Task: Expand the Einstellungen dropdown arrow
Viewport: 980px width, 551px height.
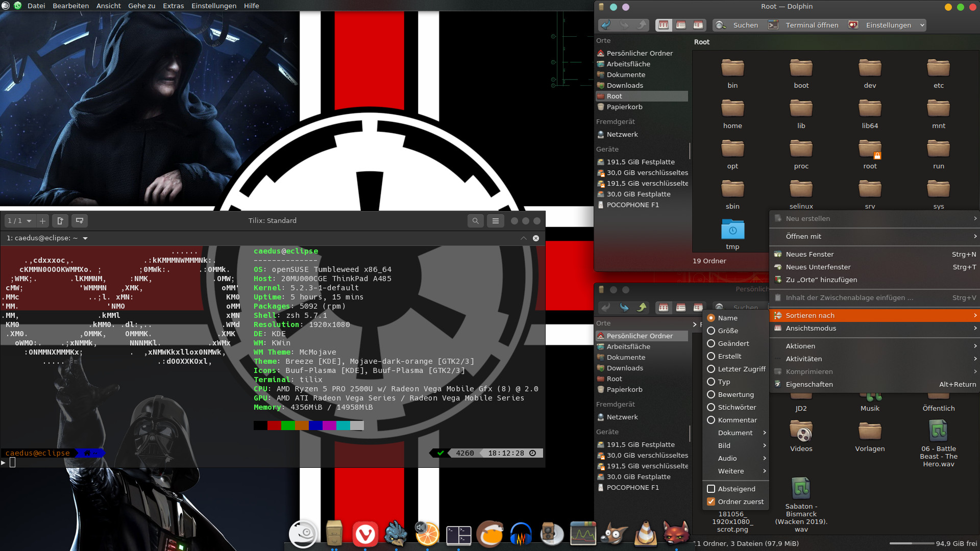Action: pos(922,25)
